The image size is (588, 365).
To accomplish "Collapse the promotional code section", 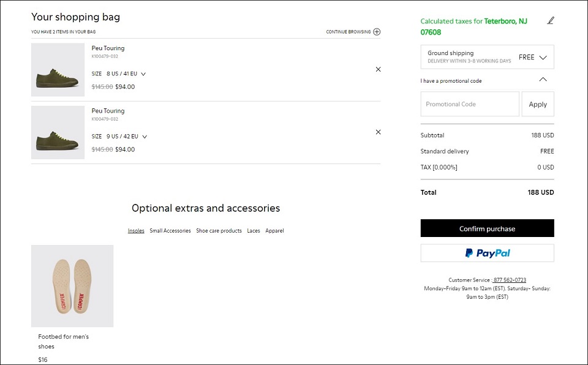I will (543, 80).
